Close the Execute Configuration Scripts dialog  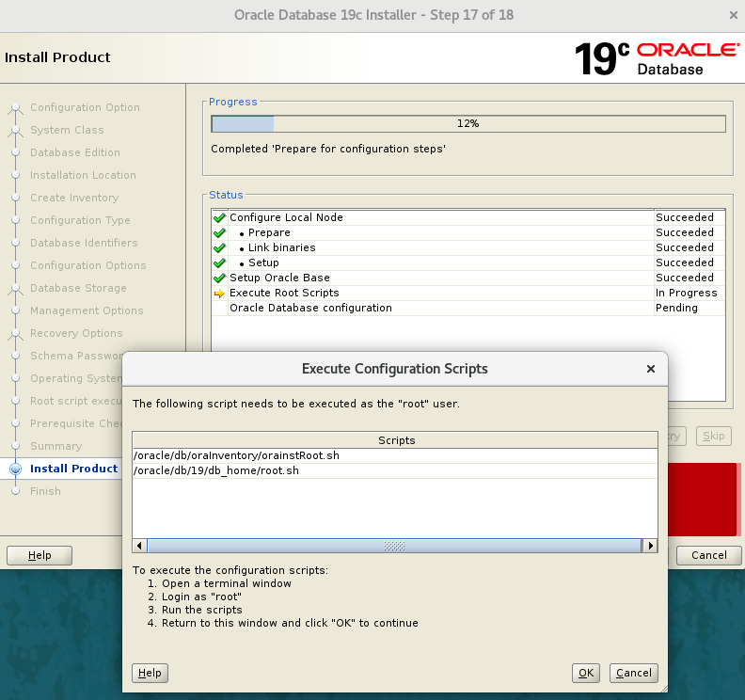click(x=651, y=369)
